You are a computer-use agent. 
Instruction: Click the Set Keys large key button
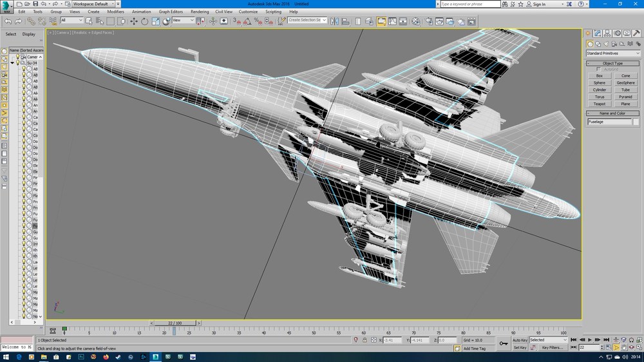(504, 343)
